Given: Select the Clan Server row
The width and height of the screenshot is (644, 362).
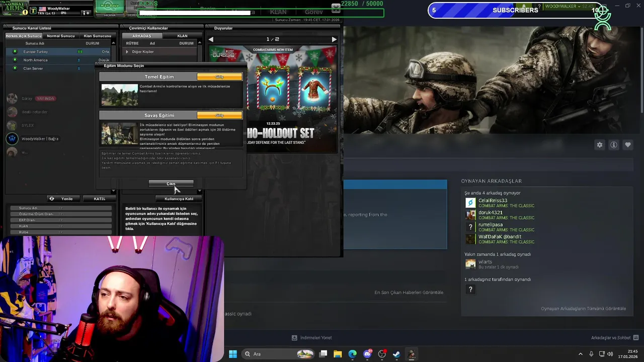Looking at the screenshot, I should coord(50,68).
